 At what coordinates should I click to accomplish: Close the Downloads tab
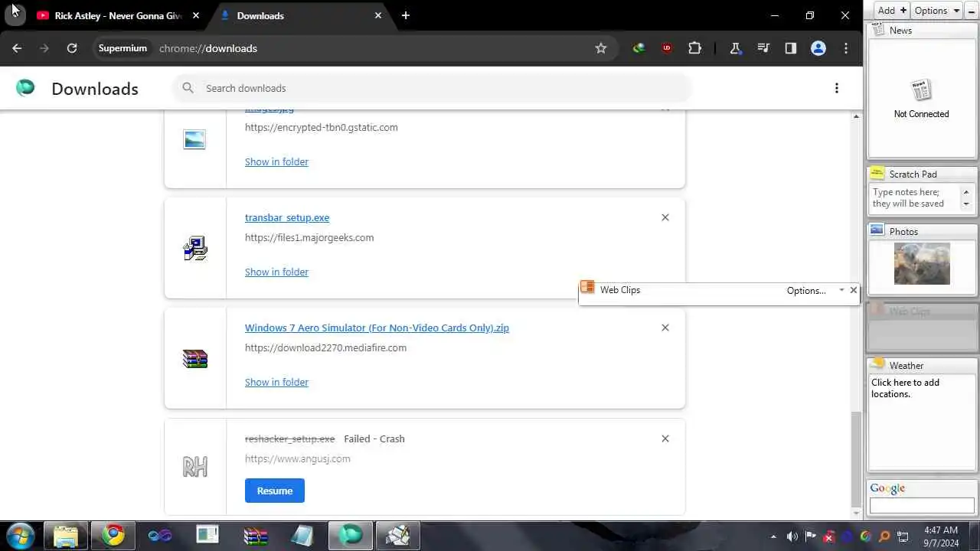pyautogui.click(x=378, y=15)
